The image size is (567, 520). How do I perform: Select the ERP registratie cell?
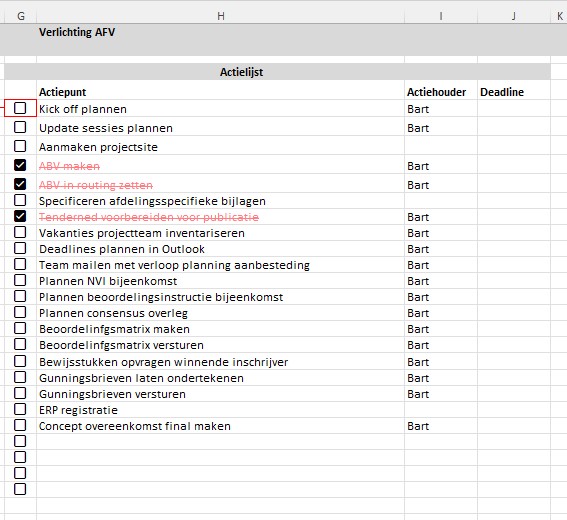[221, 410]
